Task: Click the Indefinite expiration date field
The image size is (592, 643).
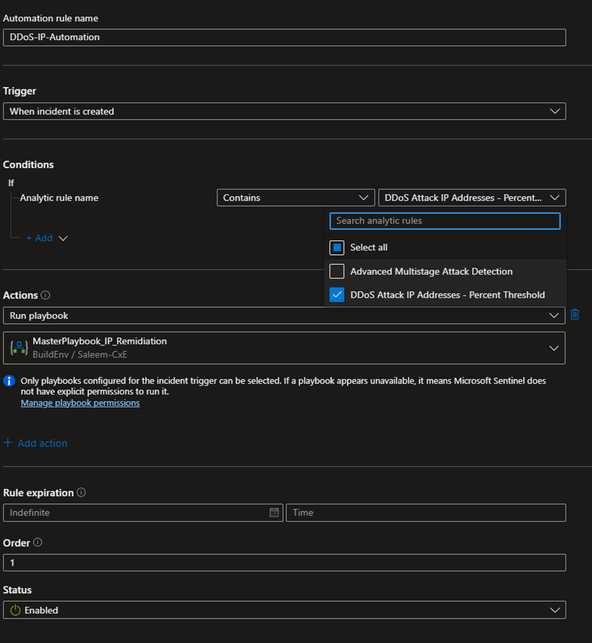Action: [x=143, y=513]
